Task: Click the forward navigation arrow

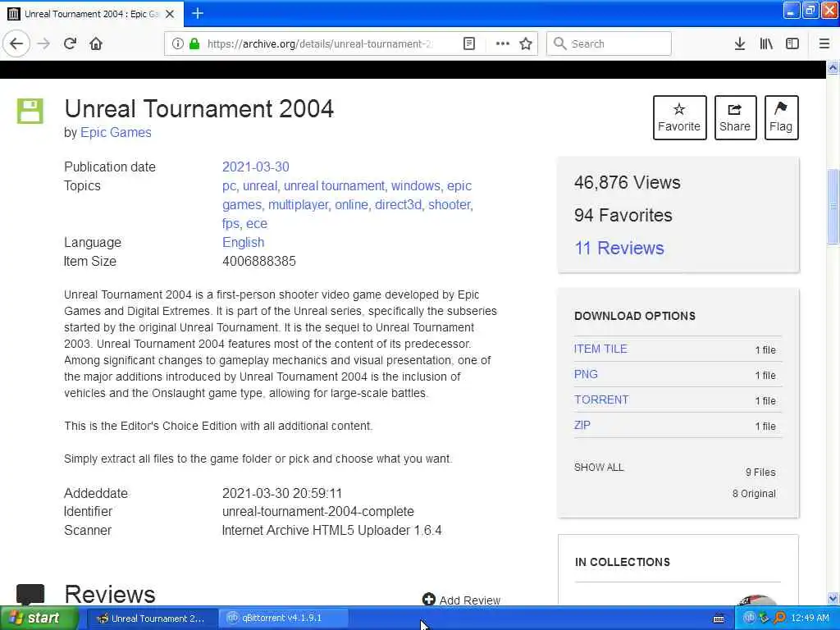Action: (44, 43)
